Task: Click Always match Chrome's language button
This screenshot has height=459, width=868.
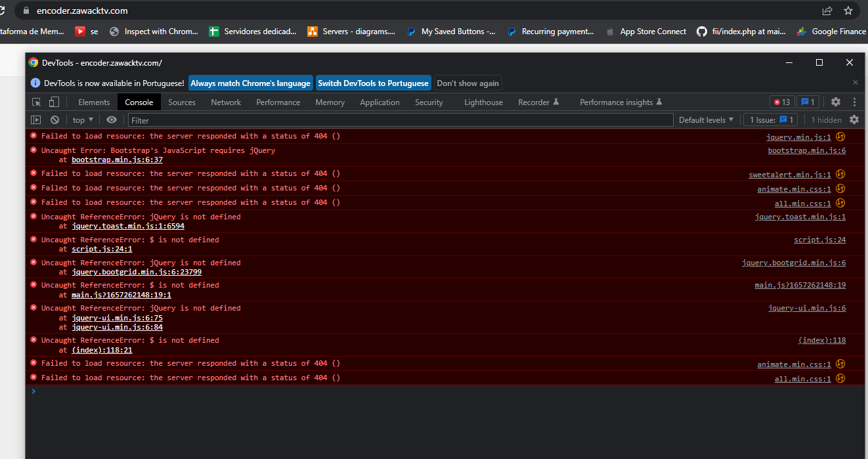Action: click(250, 83)
